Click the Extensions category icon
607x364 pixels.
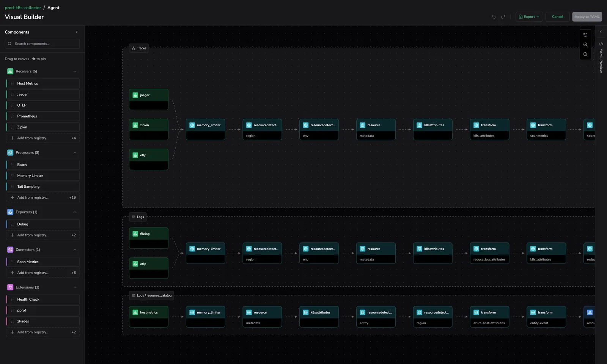[10, 287]
